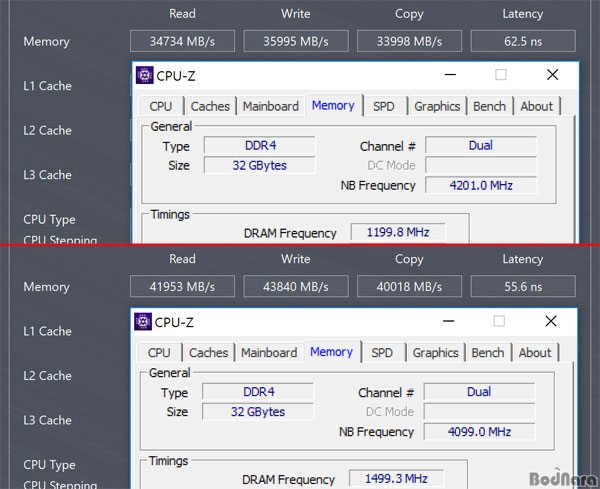Open About tab in lower CPU-Z window
The width and height of the screenshot is (600, 489).
[x=535, y=352]
